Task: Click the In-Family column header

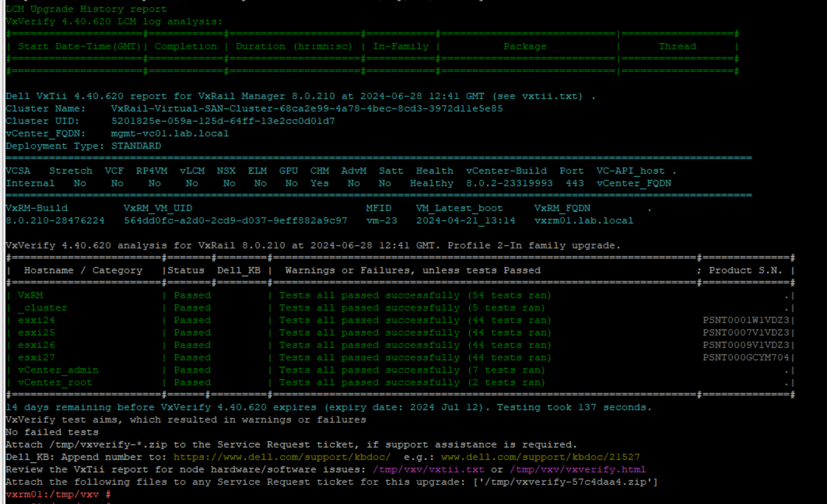Action: click(x=401, y=46)
